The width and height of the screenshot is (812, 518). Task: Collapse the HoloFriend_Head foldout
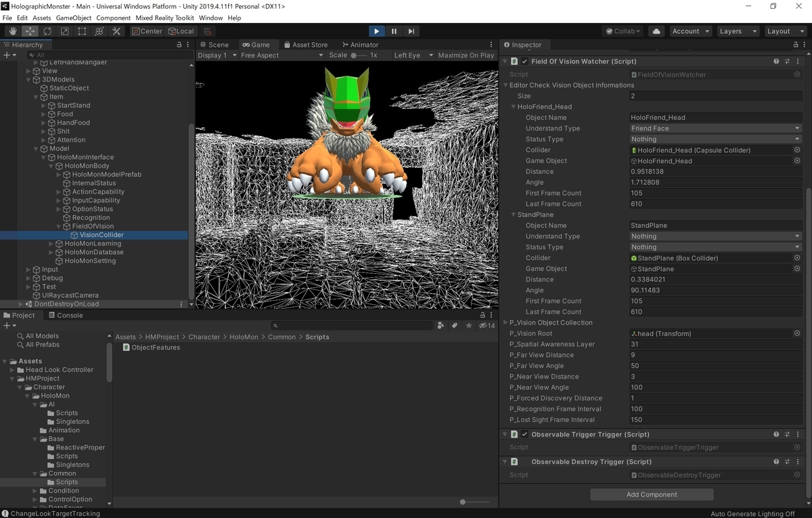point(514,107)
